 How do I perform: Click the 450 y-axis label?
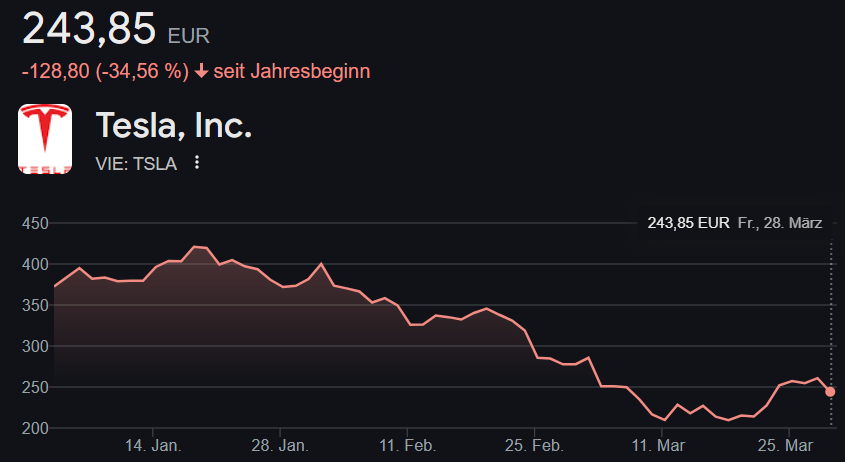click(35, 223)
